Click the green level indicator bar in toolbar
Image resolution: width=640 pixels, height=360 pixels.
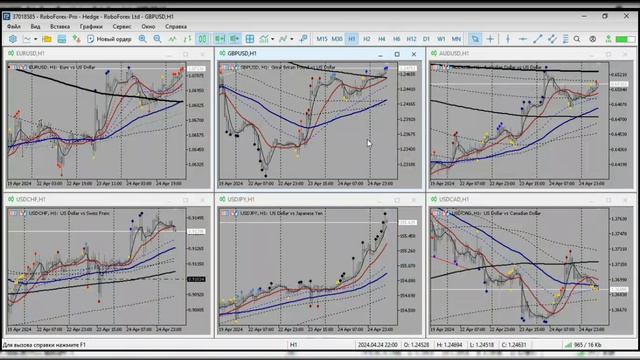(625, 39)
